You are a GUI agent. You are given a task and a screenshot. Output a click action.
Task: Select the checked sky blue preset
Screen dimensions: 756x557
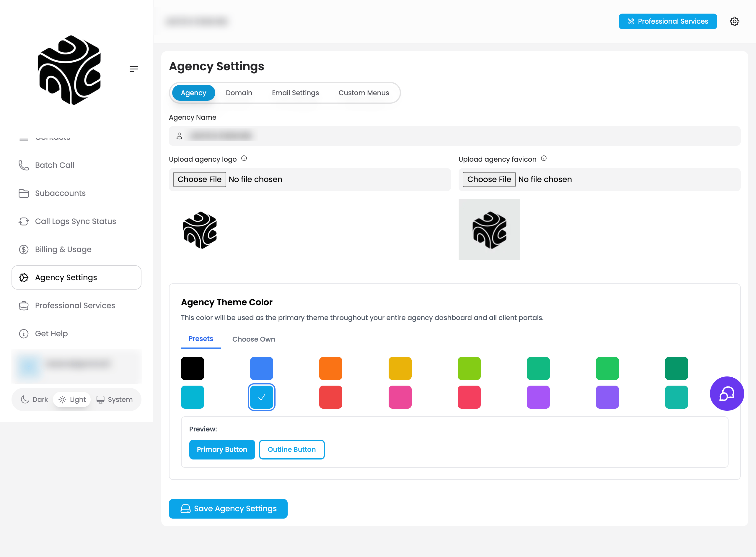tap(262, 397)
